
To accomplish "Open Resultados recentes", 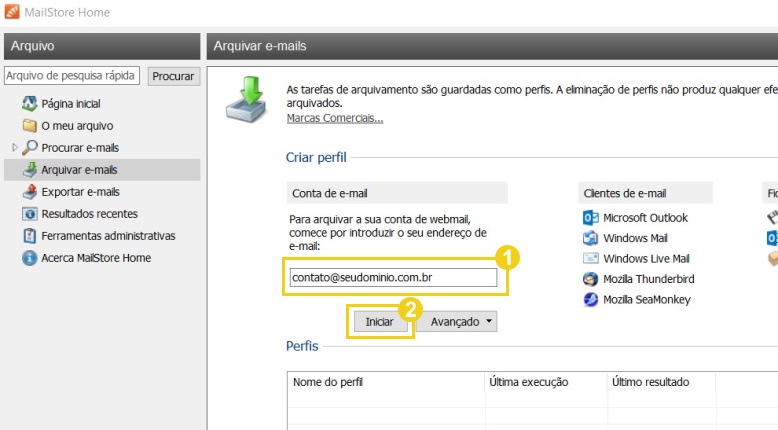I will coord(90,214).
